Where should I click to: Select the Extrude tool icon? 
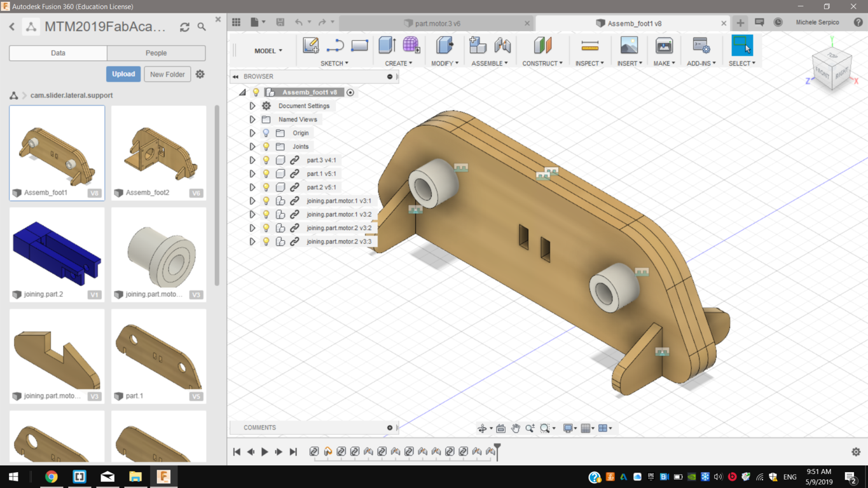387,45
